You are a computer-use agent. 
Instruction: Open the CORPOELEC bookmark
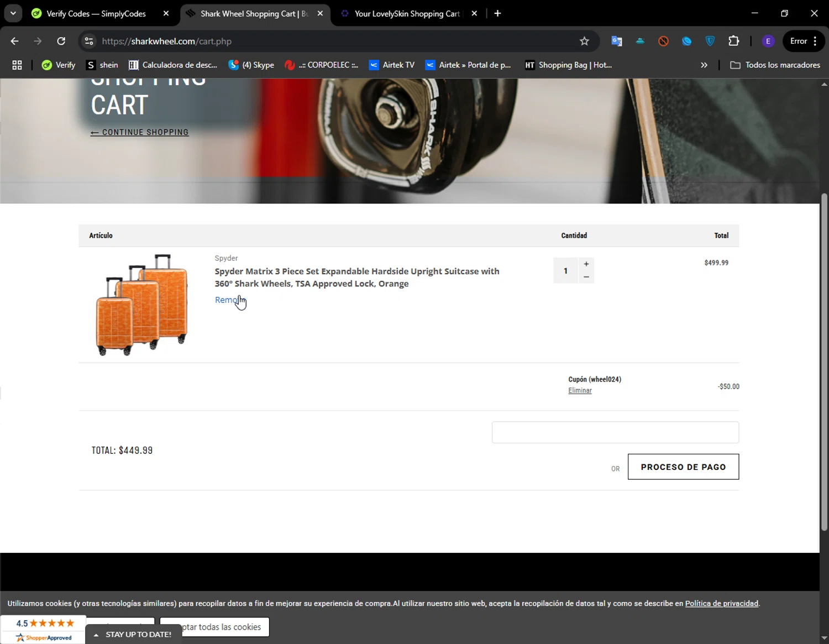pos(322,65)
